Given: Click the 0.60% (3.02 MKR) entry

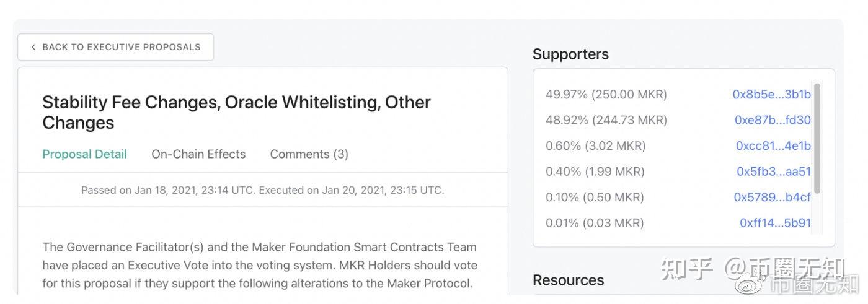Looking at the screenshot, I should click(x=595, y=146).
